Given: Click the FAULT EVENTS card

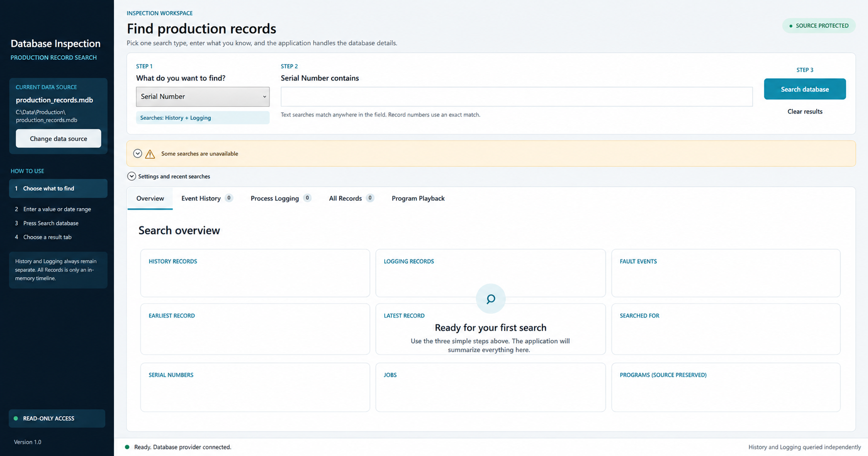Looking at the screenshot, I should (x=726, y=273).
